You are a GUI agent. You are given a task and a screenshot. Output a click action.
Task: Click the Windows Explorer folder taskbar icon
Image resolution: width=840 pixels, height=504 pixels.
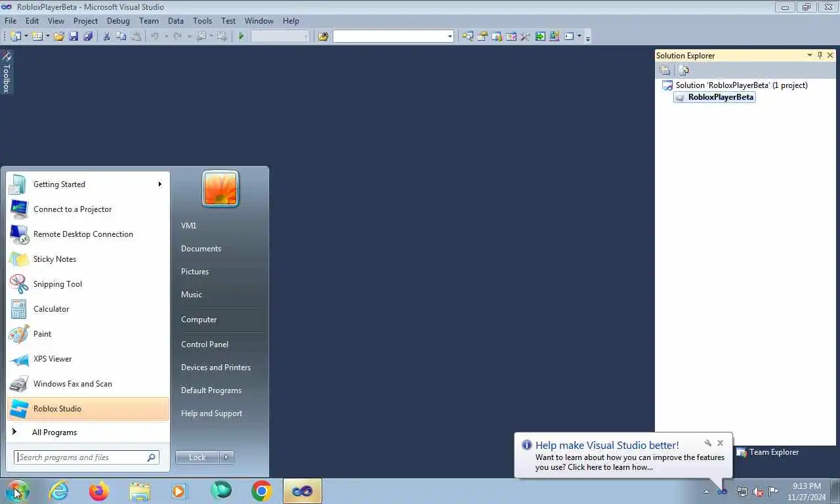click(140, 491)
